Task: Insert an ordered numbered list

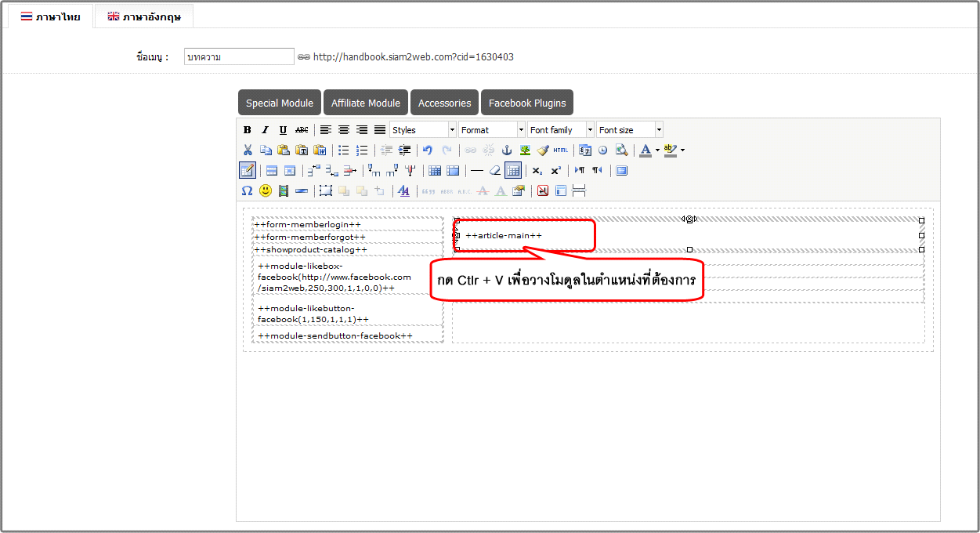Action: pos(362,150)
